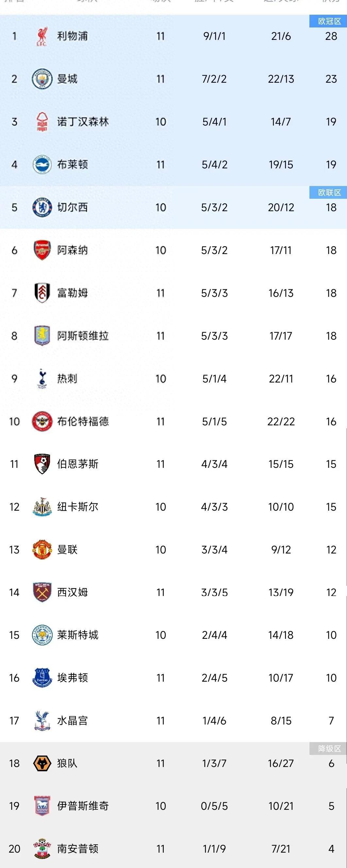Click the Liverpool club crest
This screenshot has height=868, width=347.
[x=42, y=35]
